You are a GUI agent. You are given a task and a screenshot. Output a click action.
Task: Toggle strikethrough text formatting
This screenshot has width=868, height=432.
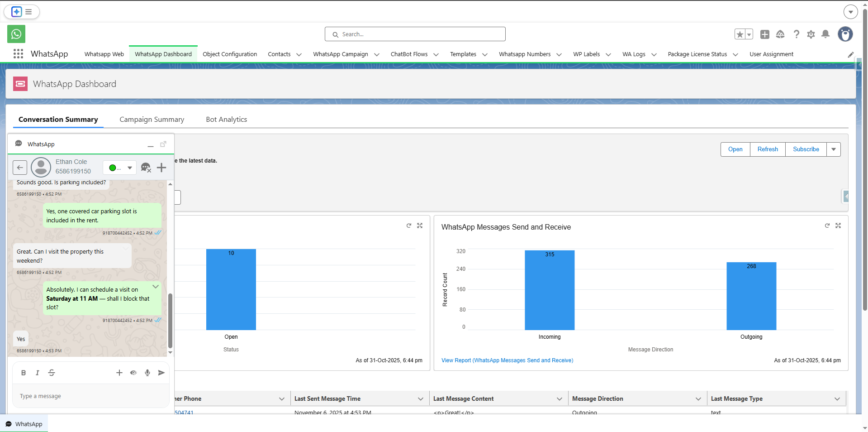click(x=52, y=373)
